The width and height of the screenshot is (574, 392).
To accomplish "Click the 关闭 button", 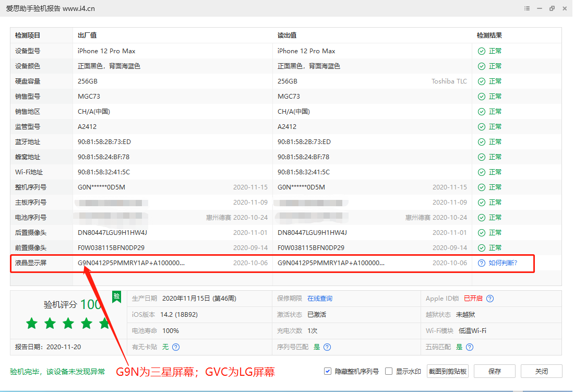I will tap(542, 372).
